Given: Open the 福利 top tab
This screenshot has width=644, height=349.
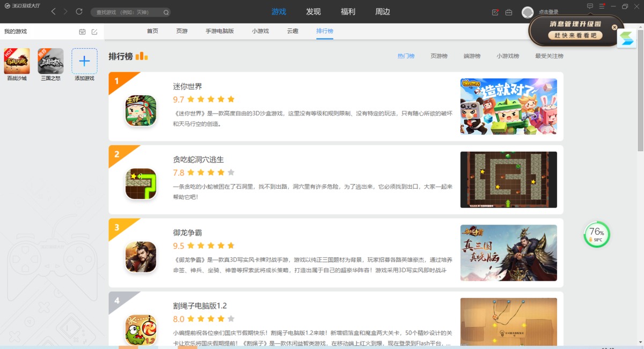Looking at the screenshot, I should 348,12.
